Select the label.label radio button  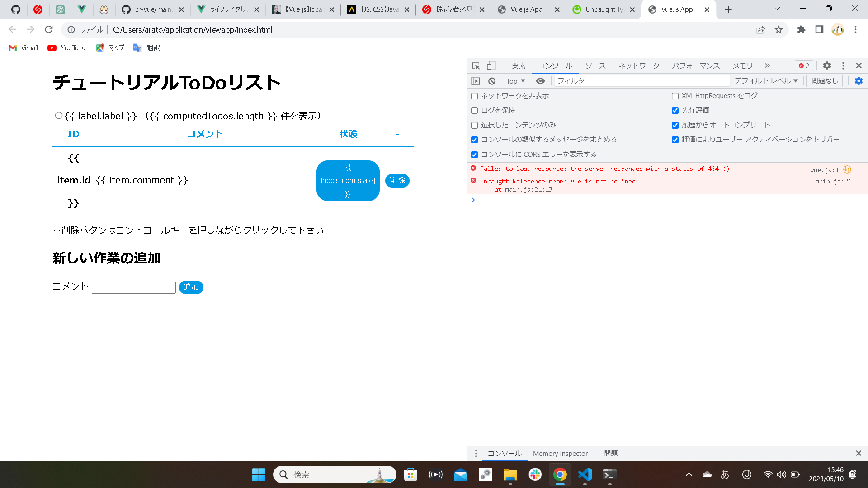pos(59,116)
